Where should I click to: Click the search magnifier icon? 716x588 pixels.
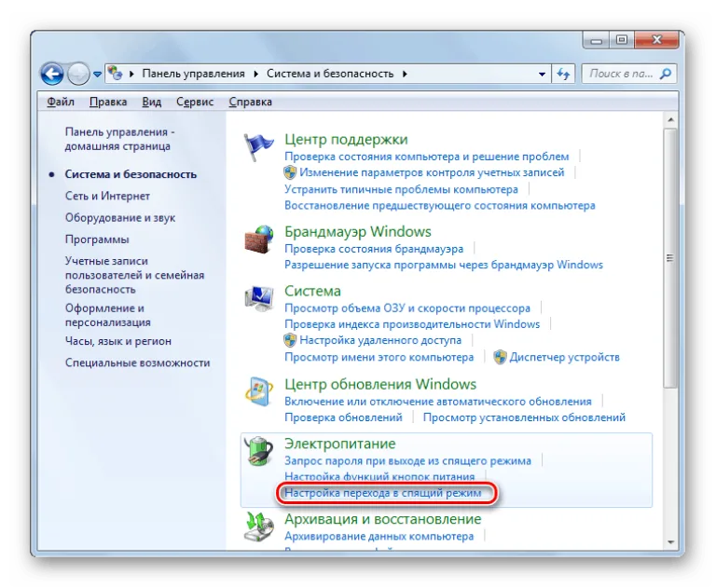(x=666, y=74)
